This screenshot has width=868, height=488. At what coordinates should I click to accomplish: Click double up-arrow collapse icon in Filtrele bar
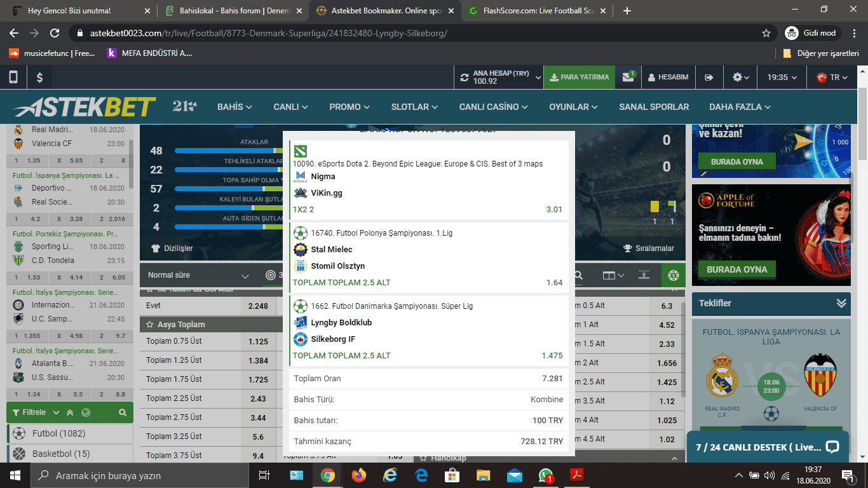coord(70,412)
